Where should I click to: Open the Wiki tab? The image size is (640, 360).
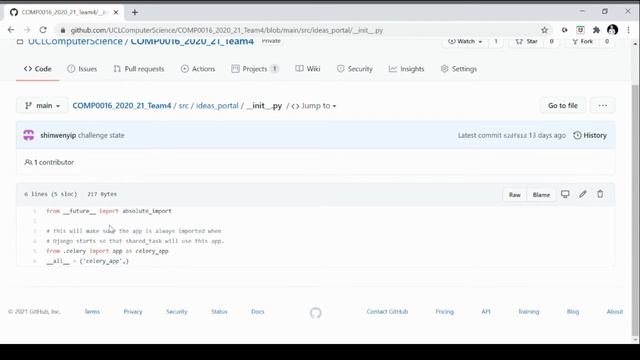pyautogui.click(x=308, y=69)
